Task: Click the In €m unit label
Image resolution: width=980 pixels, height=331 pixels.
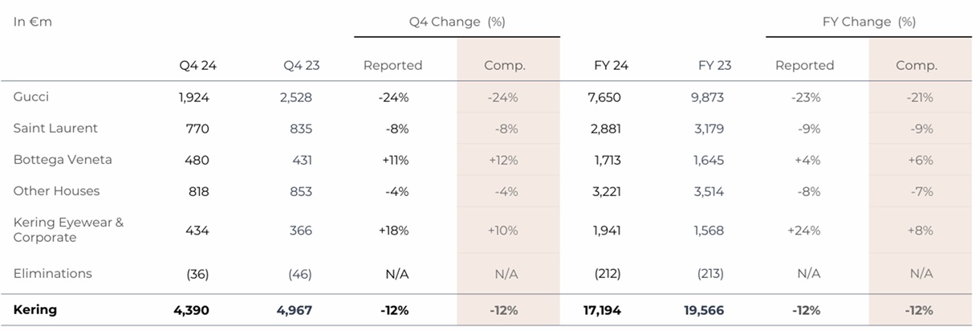Action: pos(32,22)
